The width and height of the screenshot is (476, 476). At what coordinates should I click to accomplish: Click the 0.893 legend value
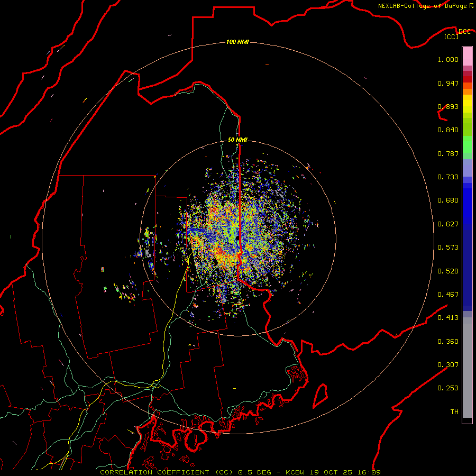[448, 106]
